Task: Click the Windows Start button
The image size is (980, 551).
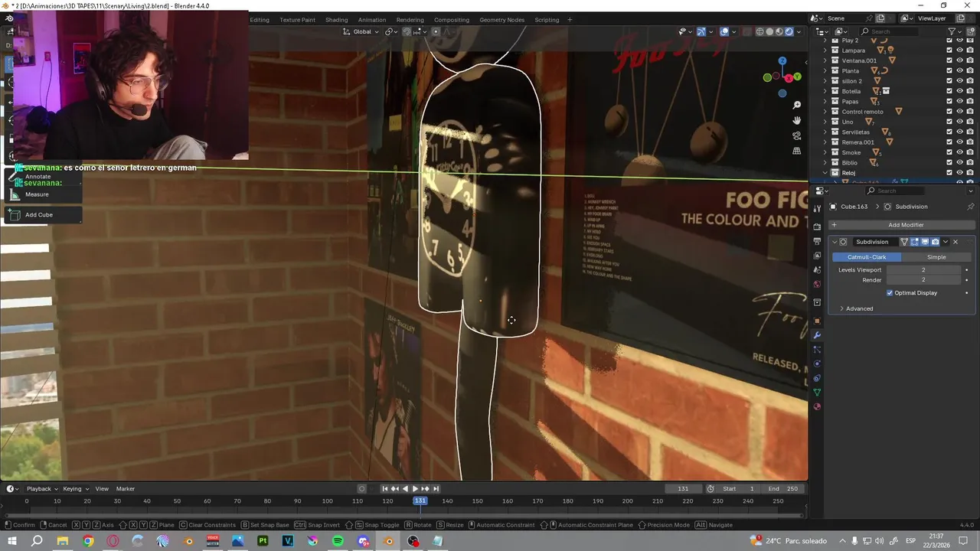Action: point(11,541)
